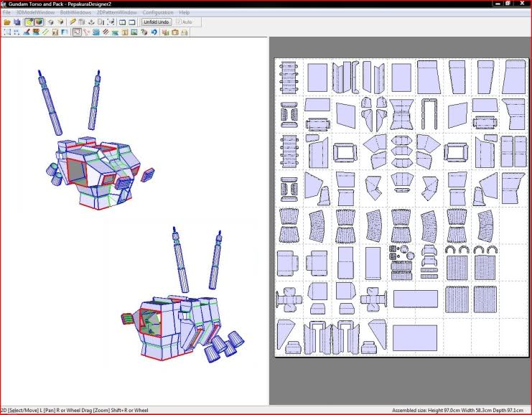Image resolution: width=532 pixels, height=415 pixels.
Task: Select the upper Gundam torso 3D model
Action: pyautogui.click(x=98, y=173)
